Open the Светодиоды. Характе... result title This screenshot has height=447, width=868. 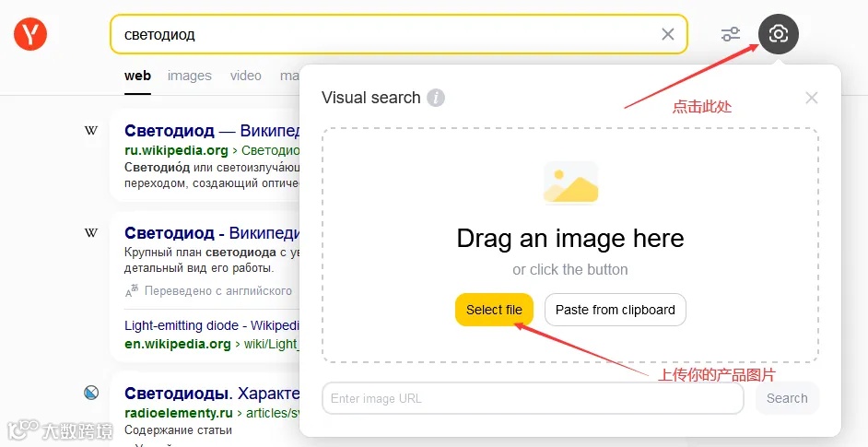coord(212,394)
